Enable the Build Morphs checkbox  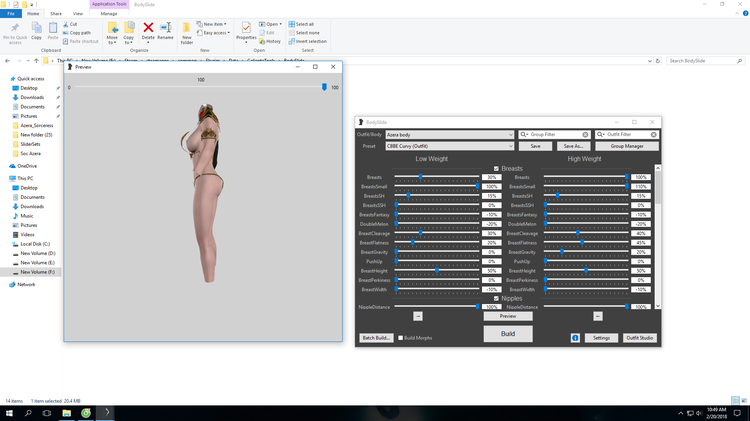tap(401, 338)
